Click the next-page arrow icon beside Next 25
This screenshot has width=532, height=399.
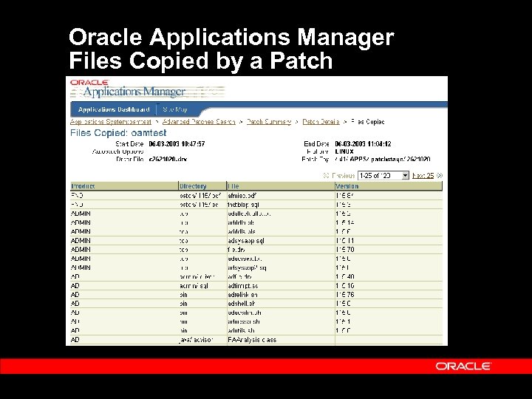(440, 175)
